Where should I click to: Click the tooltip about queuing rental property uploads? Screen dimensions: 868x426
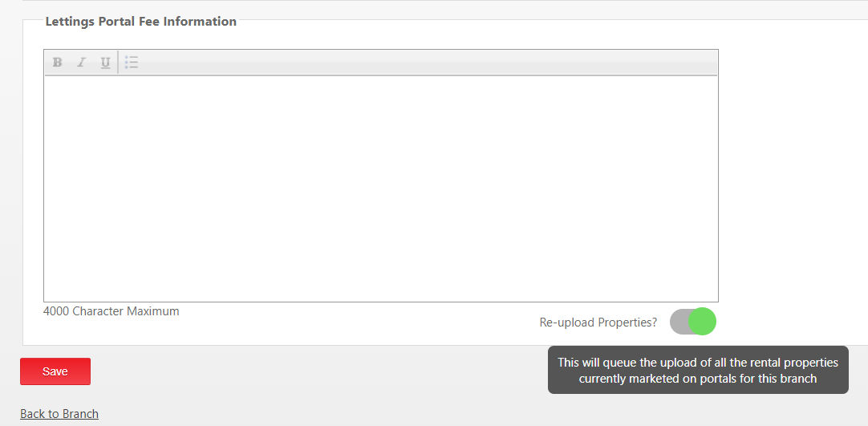point(698,370)
